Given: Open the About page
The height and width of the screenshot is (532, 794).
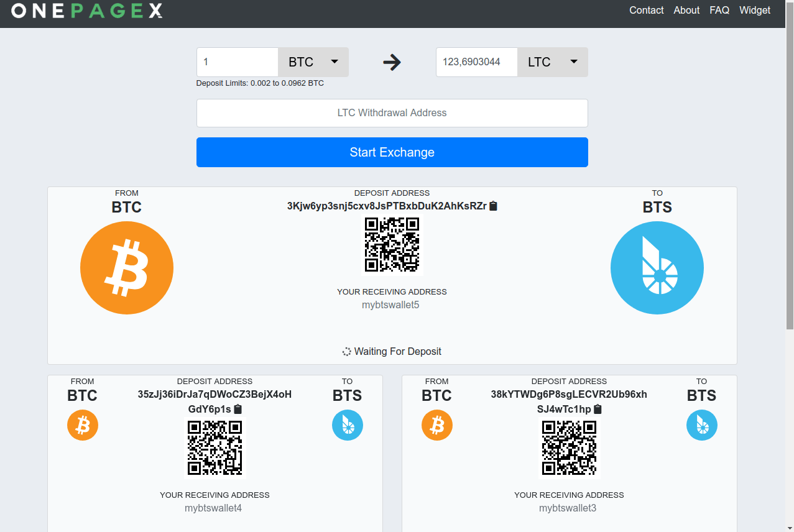Looking at the screenshot, I should tap(686, 10).
